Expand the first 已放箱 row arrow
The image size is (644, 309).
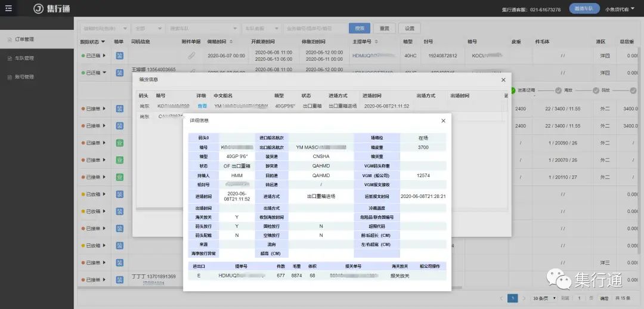tap(104, 194)
